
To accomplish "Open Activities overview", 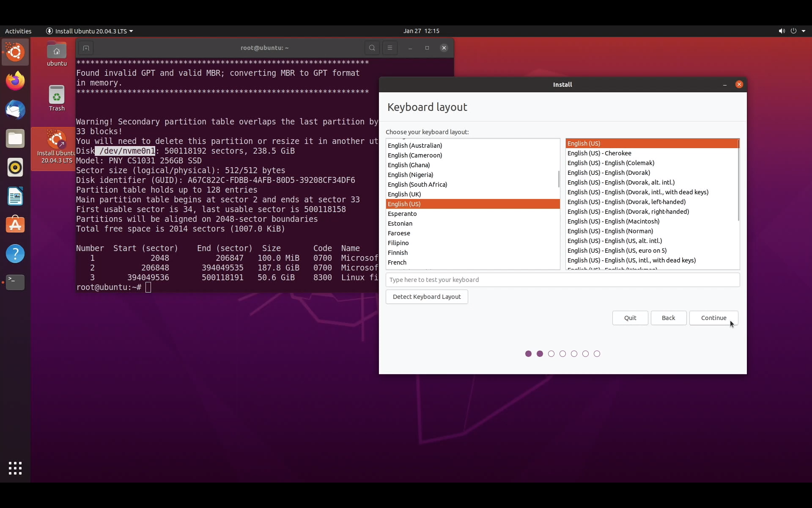I will coord(18,31).
